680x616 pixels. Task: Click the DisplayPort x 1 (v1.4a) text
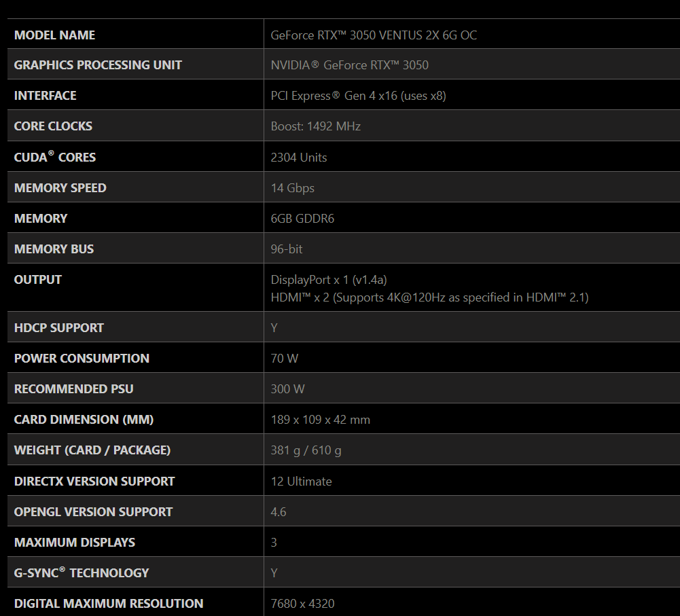tap(329, 280)
